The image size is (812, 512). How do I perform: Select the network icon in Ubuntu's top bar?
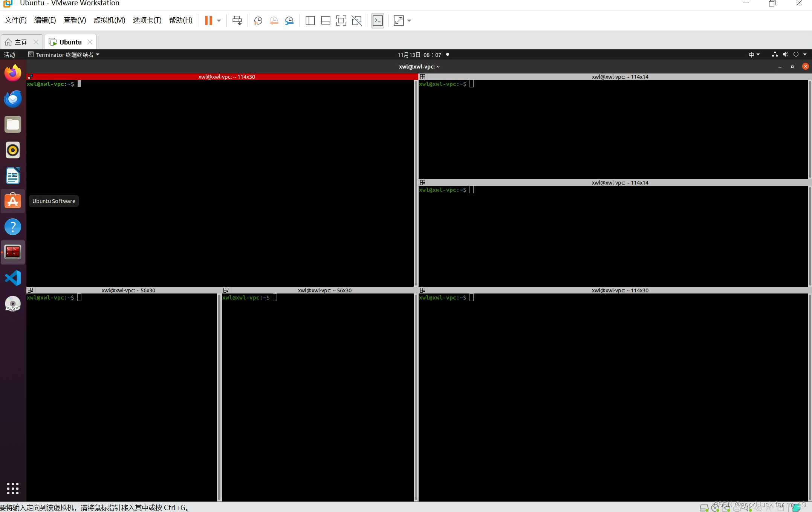pyautogui.click(x=774, y=55)
